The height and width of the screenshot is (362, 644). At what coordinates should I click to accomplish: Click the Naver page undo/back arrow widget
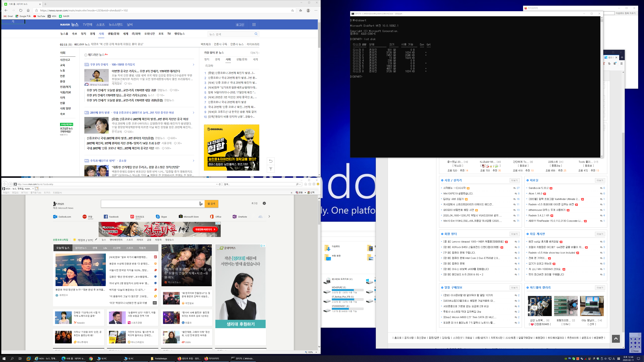point(271,161)
